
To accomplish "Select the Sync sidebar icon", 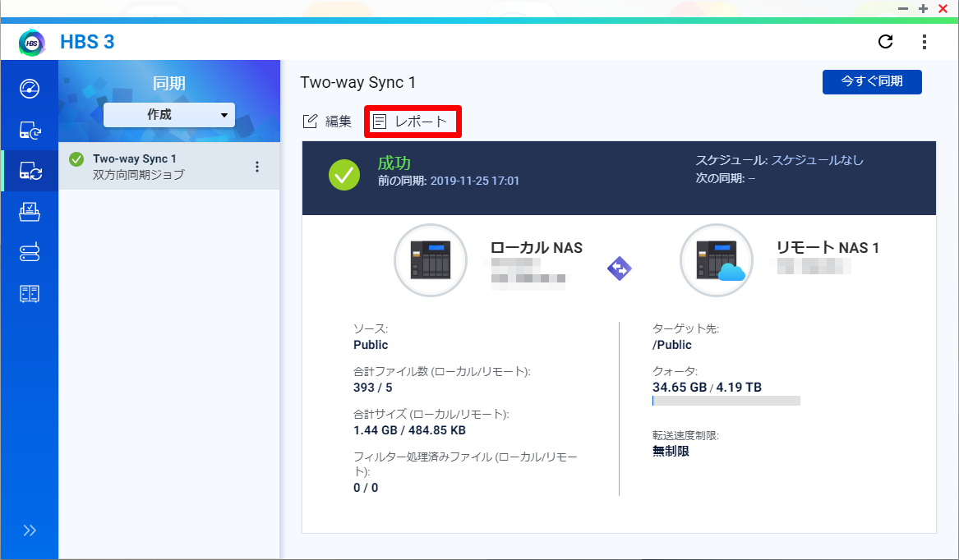I will 30,171.
